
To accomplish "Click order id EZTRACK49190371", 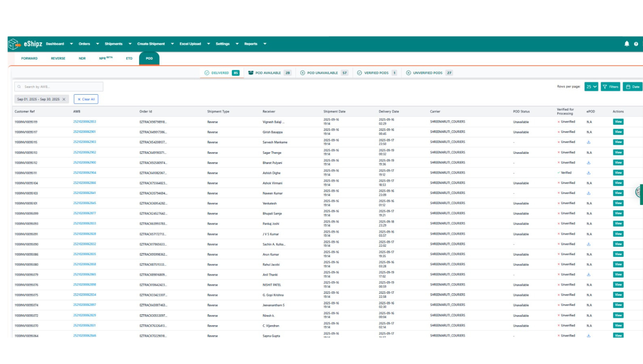I will pos(153,153).
